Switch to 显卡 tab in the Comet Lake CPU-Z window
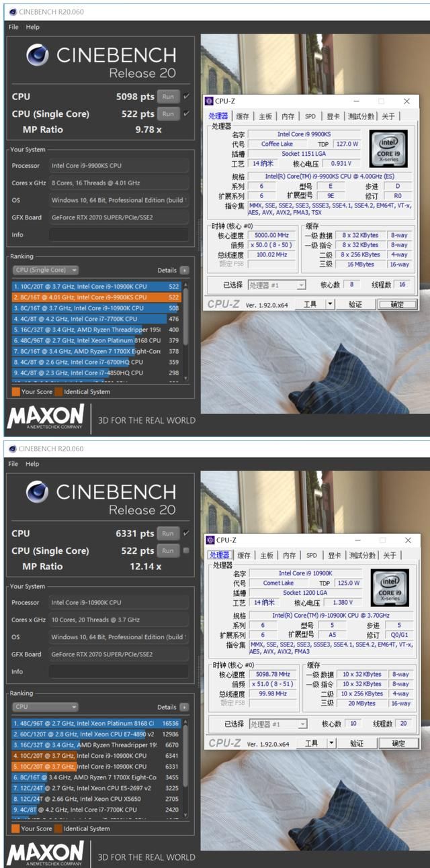The image size is (430, 868). pos(334,555)
